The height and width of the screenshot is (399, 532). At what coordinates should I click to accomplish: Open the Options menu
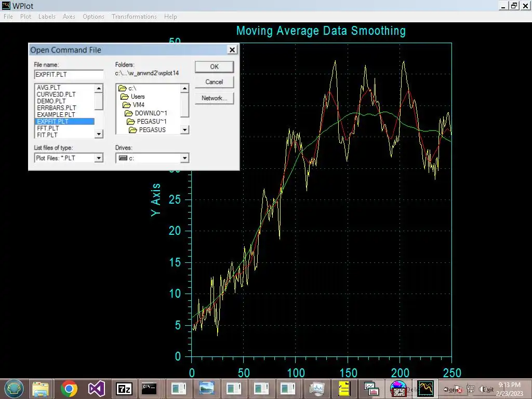pyautogui.click(x=94, y=17)
